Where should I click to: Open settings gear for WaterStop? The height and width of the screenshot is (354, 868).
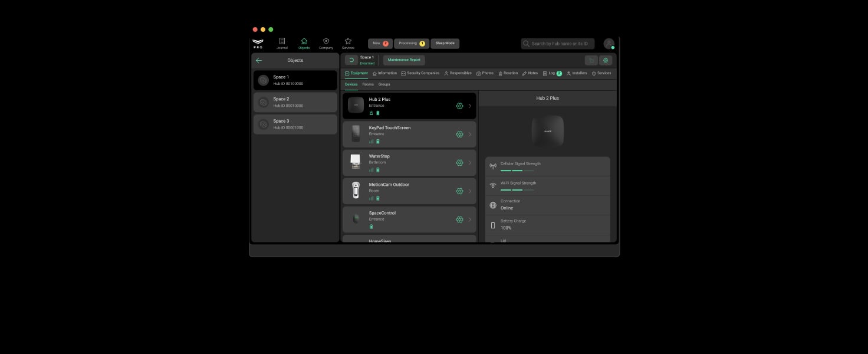point(460,162)
